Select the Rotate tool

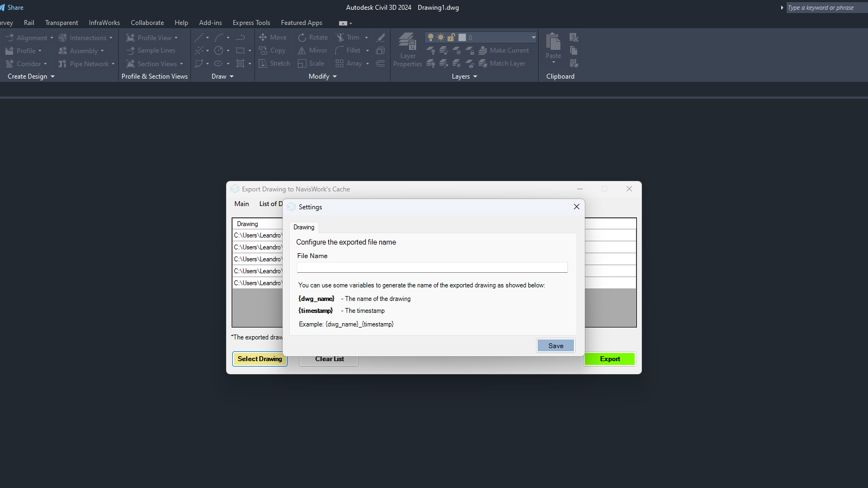click(x=313, y=37)
